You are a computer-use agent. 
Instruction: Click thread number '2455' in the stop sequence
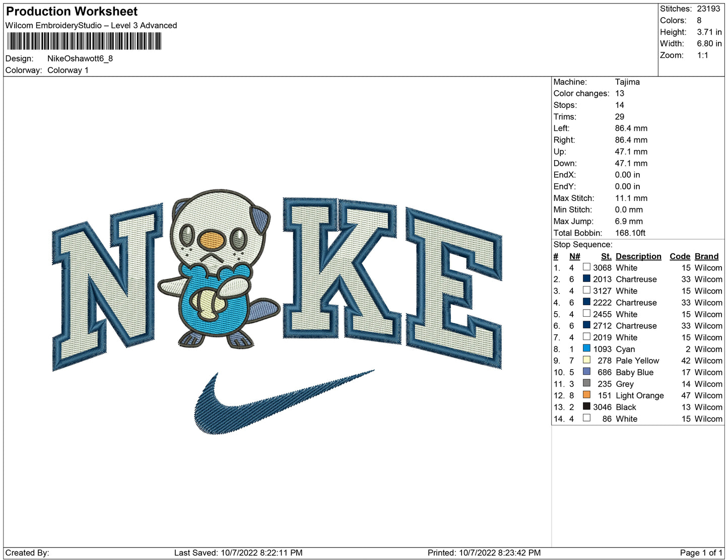pos(602,314)
